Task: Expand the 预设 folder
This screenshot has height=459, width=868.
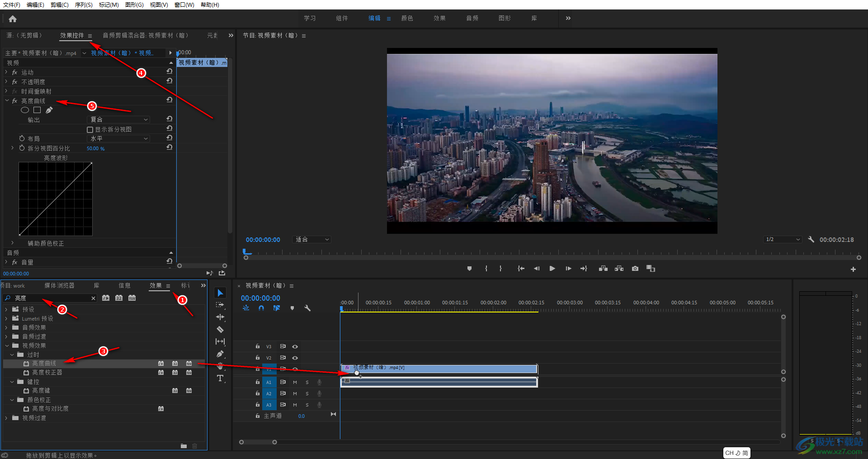Action: coord(6,309)
